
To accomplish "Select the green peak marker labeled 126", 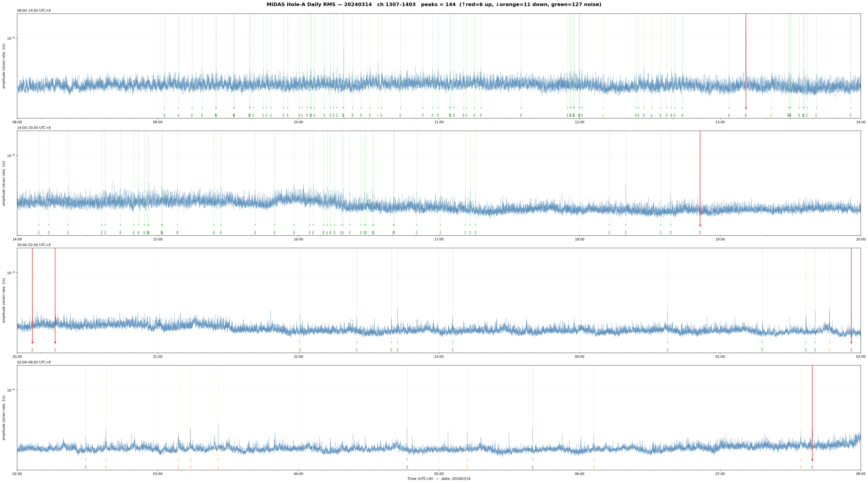I will (453, 342).
